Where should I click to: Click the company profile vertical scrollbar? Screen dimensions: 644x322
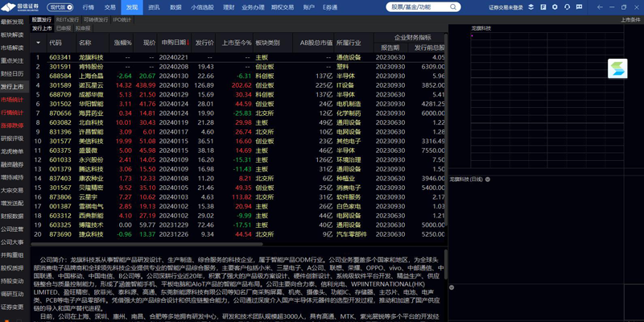[x=446, y=265]
